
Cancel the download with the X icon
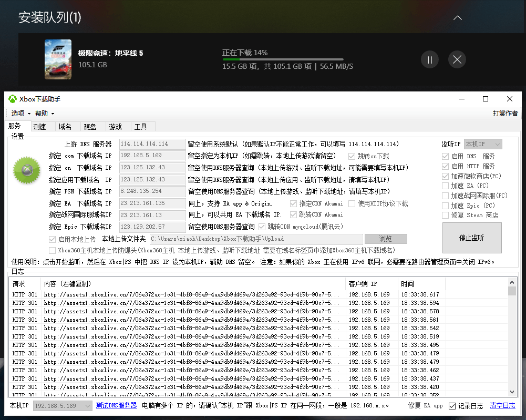pyautogui.click(x=457, y=59)
